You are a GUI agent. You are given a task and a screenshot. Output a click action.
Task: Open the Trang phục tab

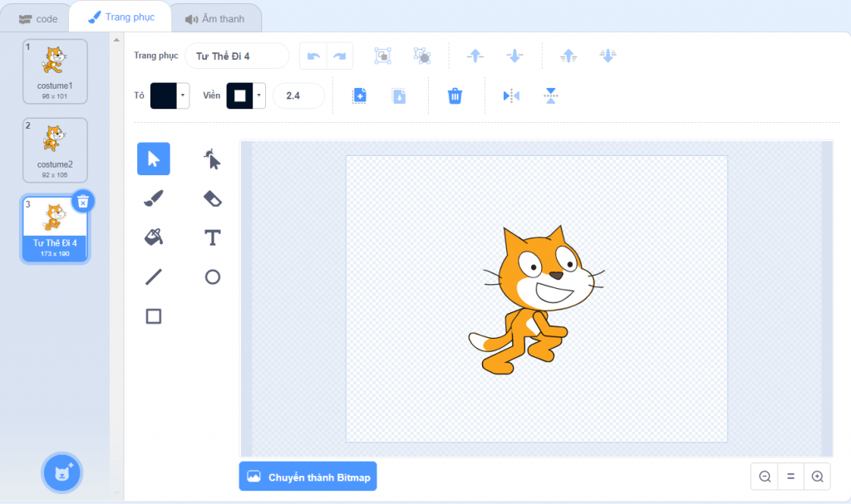click(x=121, y=17)
